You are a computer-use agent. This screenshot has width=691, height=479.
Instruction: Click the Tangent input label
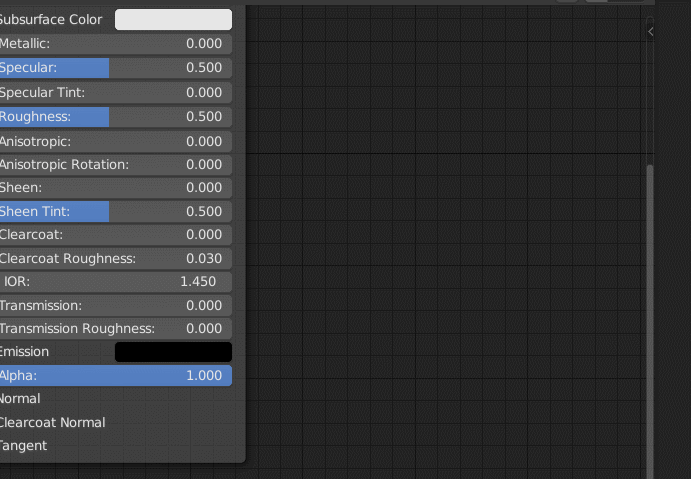click(23, 446)
